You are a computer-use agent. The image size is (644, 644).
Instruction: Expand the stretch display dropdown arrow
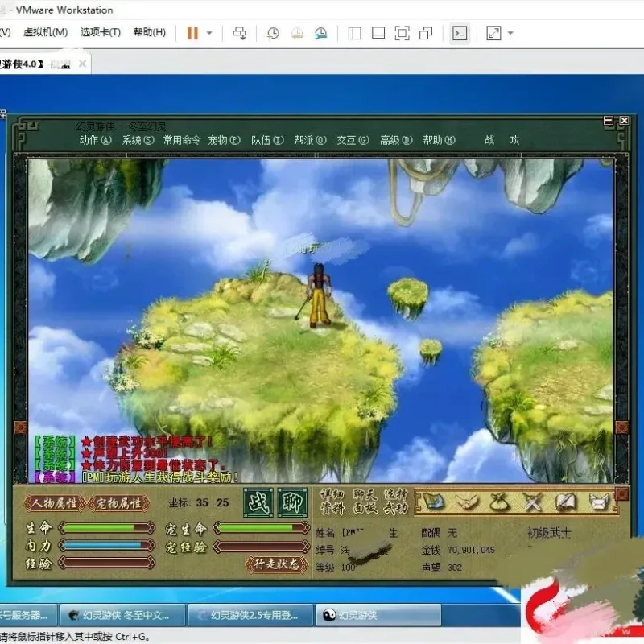510,33
